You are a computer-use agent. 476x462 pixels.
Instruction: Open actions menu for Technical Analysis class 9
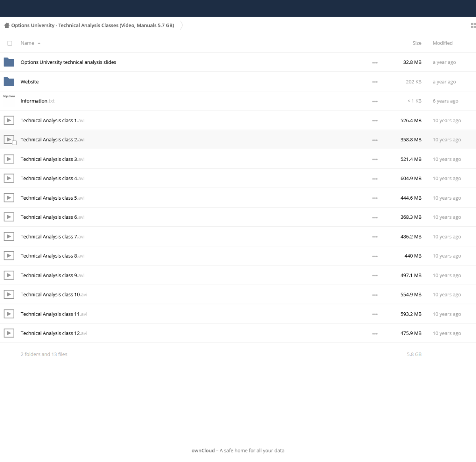pos(375,275)
